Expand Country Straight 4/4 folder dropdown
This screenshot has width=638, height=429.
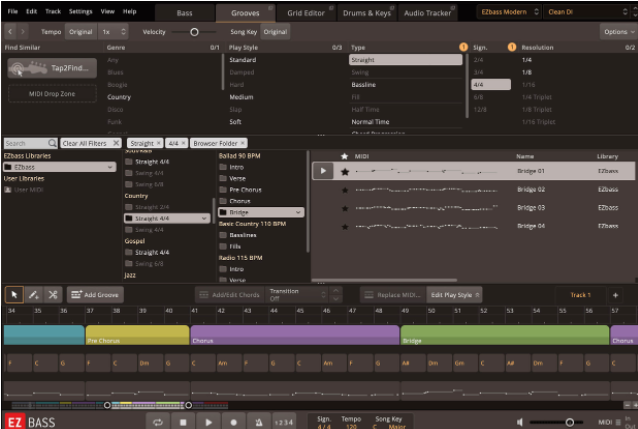point(167,219)
